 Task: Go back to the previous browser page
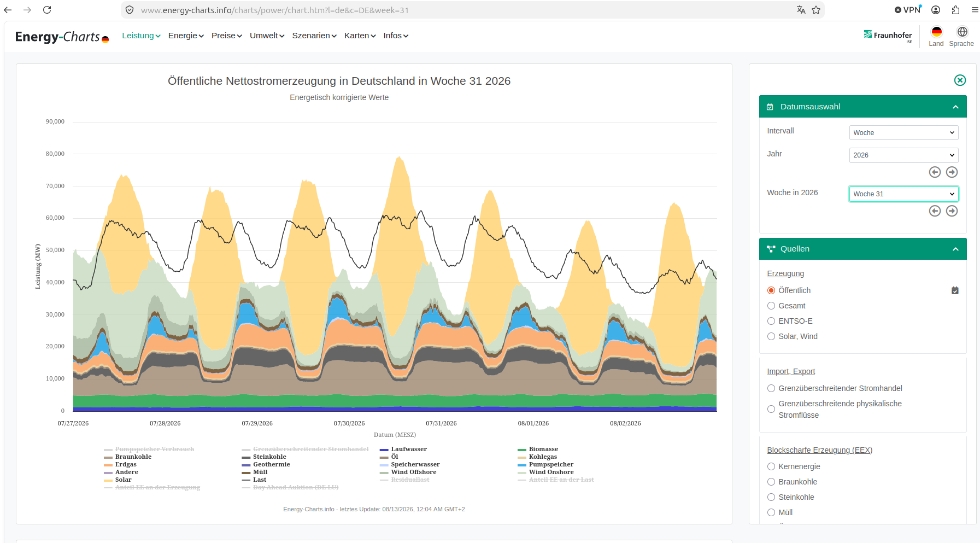pos(8,10)
